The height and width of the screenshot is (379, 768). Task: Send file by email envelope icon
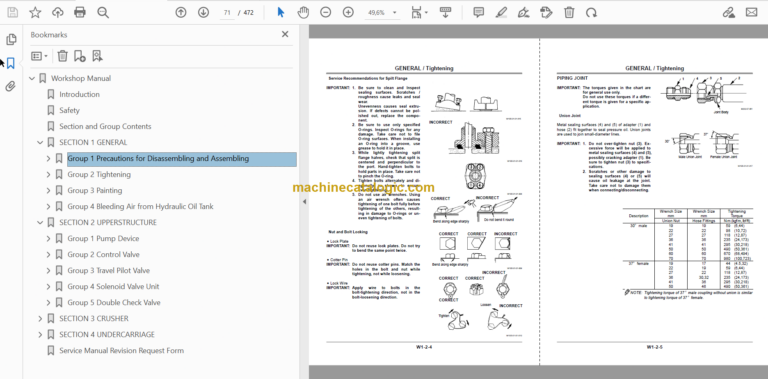point(751,12)
